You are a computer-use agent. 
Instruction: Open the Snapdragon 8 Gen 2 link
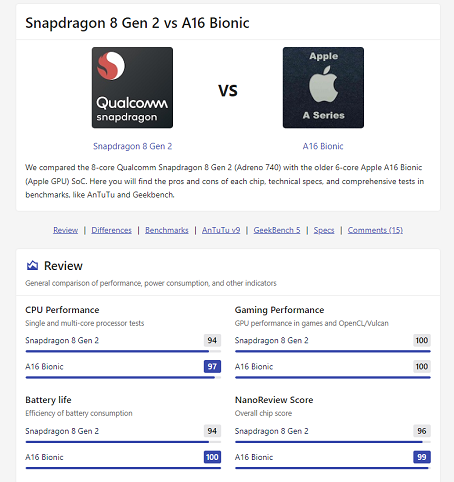tap(132, 146)
